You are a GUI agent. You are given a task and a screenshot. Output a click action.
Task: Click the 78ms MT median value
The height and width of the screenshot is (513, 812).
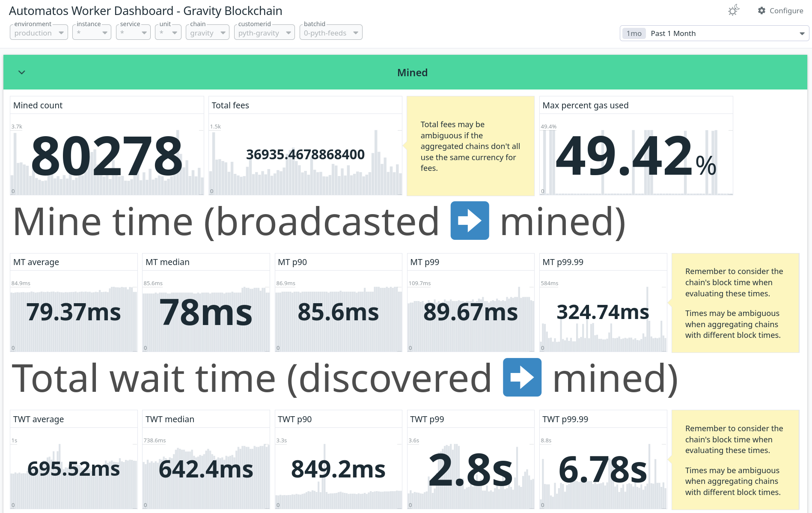[x=206, y=312]
